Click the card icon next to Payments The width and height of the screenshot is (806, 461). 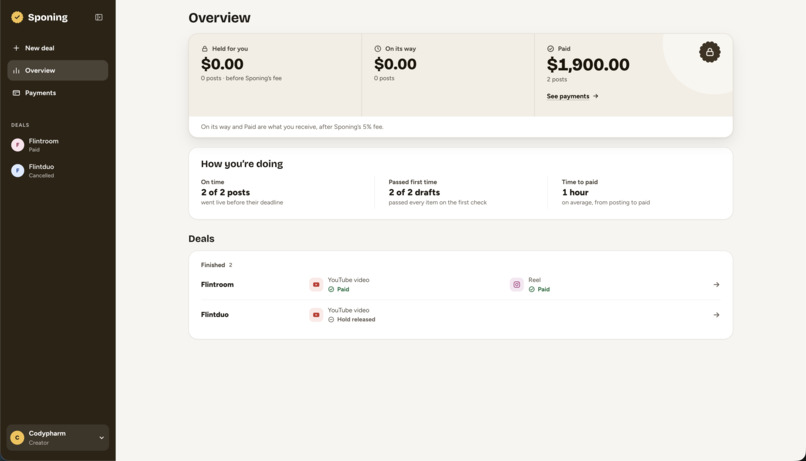[16, 93]
